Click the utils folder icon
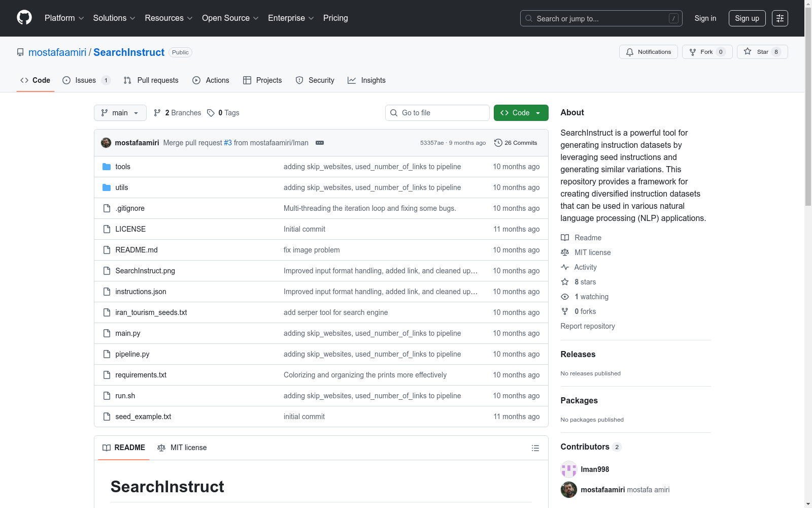Image resolution: width=812 pixels, height=508 pixels. (107, 187)
